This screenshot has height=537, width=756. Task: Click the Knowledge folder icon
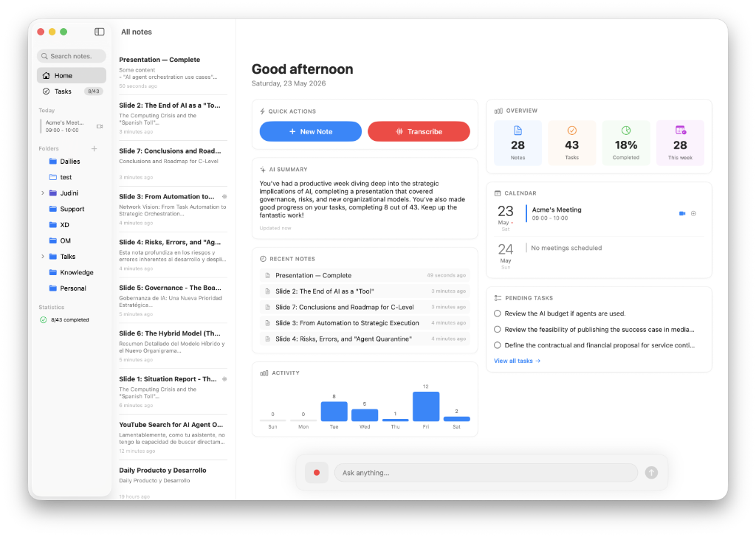point(53,273)
